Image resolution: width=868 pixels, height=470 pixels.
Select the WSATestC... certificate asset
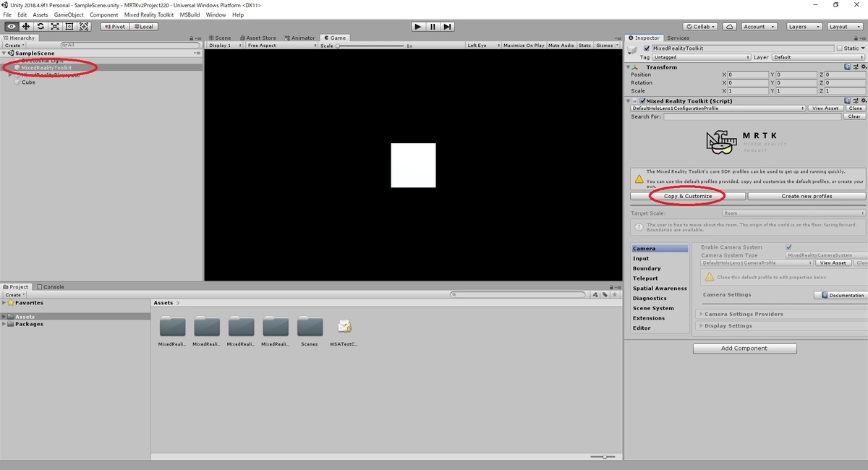(344, 330)
